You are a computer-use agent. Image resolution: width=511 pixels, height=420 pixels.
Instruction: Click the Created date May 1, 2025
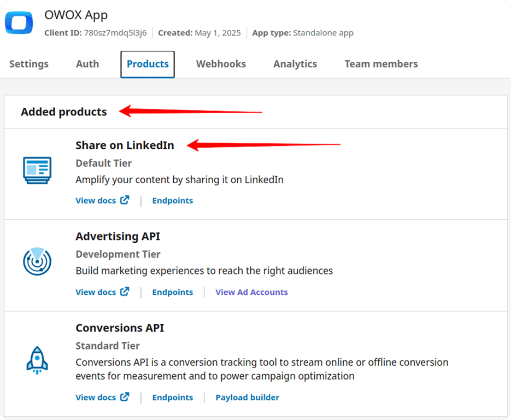pos(218,33)
